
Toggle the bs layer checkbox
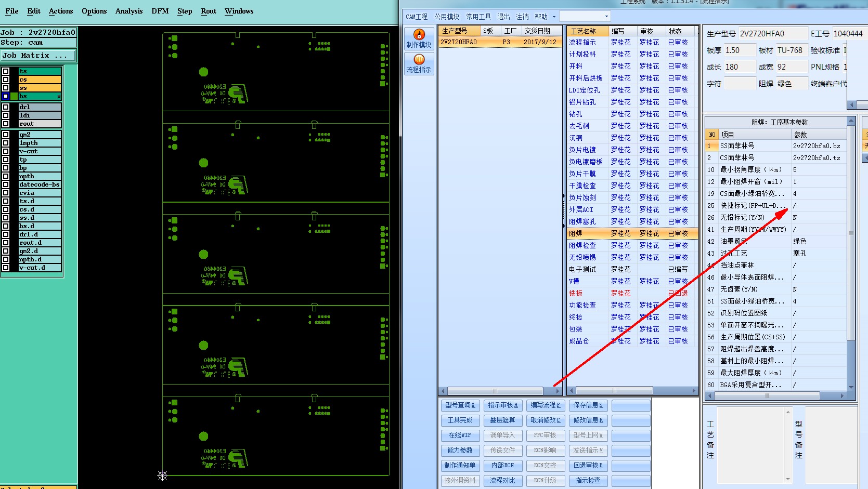(x=6, y=96)
